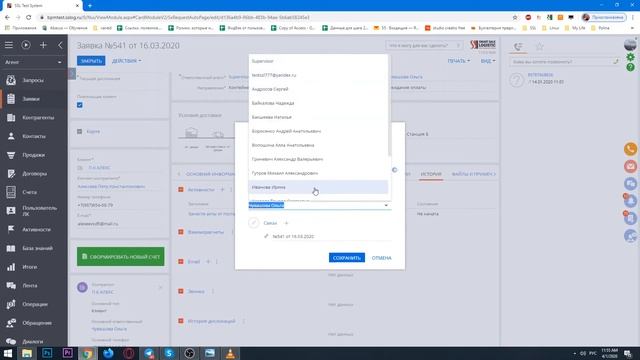Screen dimensions: 640x360
Task: Open the №541 от 16.03.2020 link in dialog
Action: point(293,236)
